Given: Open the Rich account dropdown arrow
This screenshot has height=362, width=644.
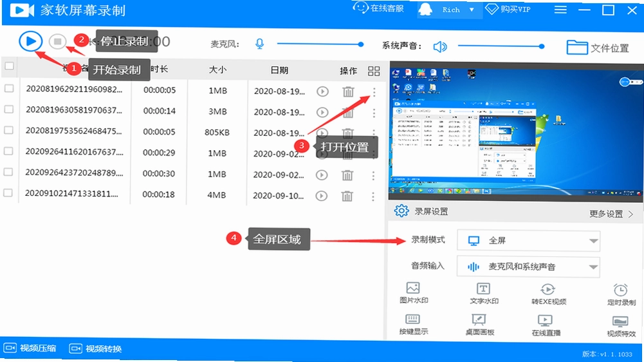Looking at the screenshot, I should (472, 10).
